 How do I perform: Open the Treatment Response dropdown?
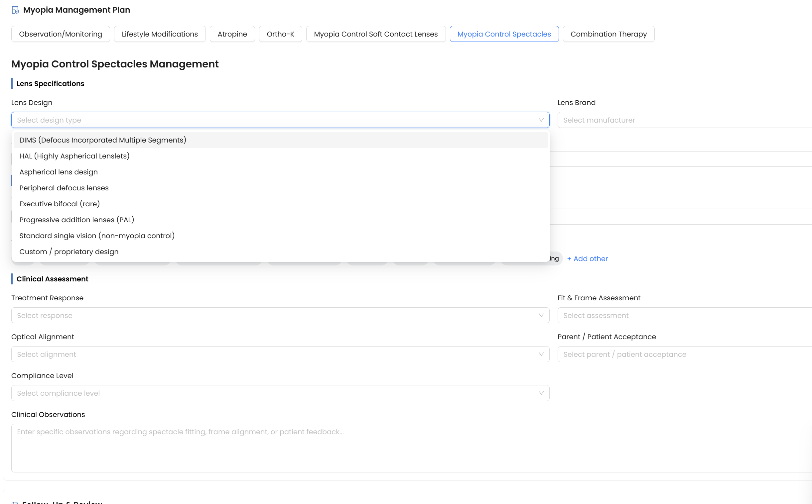point(280,315)
